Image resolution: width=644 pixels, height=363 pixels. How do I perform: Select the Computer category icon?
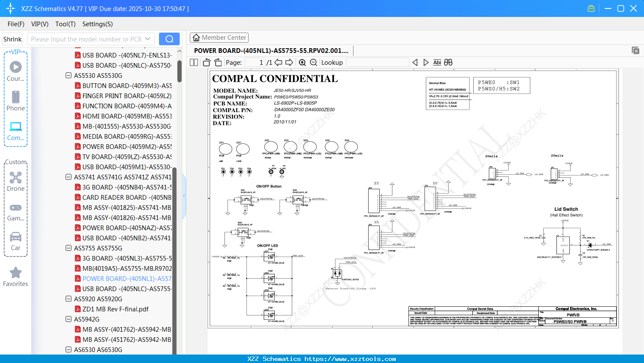(16, 131)
